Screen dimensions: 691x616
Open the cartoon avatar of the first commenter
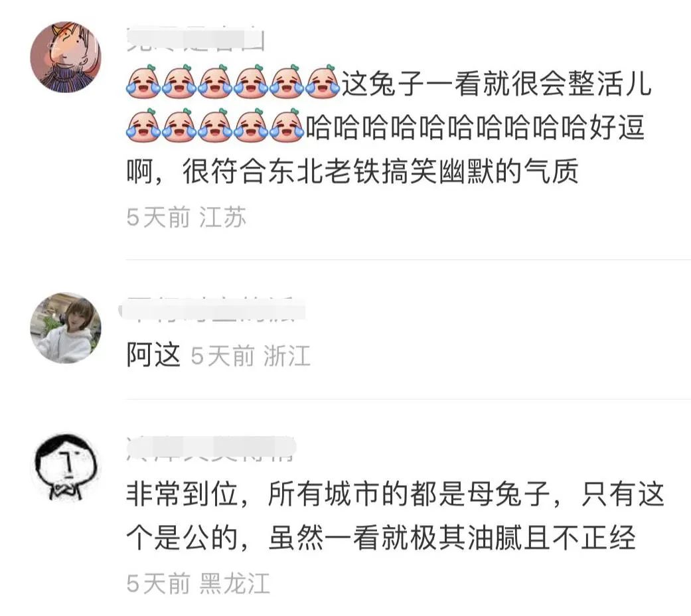tap(66, 57)
